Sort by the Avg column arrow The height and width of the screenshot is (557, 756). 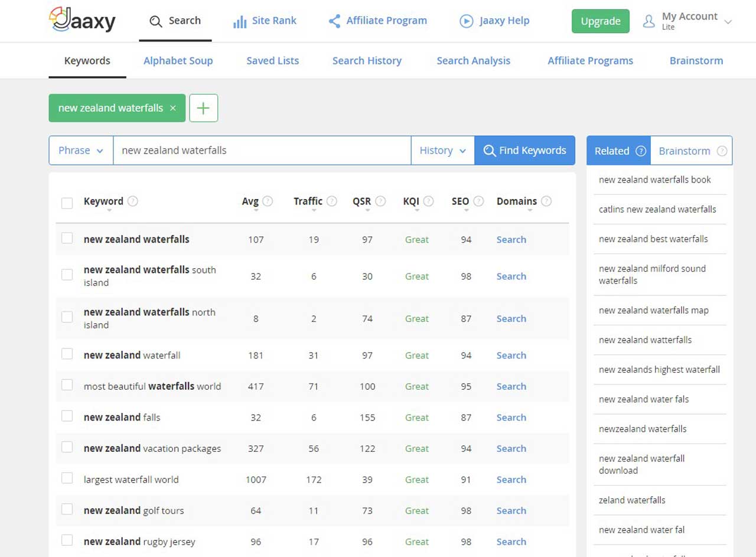pos(255,210)
